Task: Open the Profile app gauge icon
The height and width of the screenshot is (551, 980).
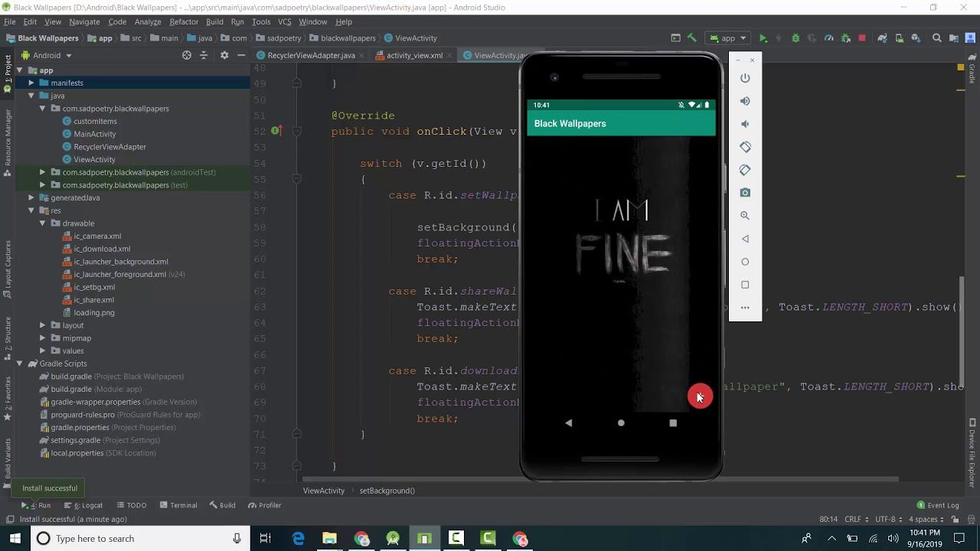Action: pyautogui.click(x=828, y=37)
